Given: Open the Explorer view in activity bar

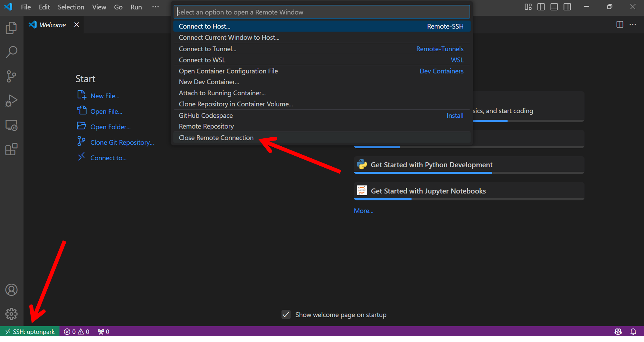Looking at the screenshot, I should (x=11, y=28).
